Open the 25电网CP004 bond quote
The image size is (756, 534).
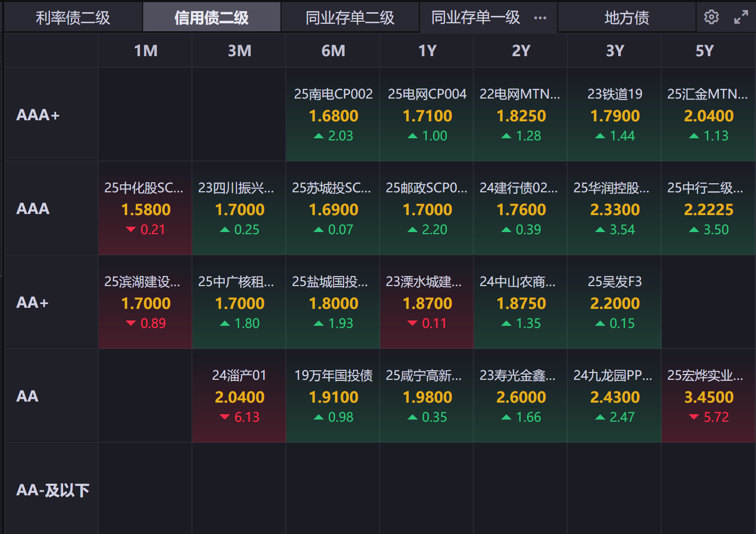(427, 115)
